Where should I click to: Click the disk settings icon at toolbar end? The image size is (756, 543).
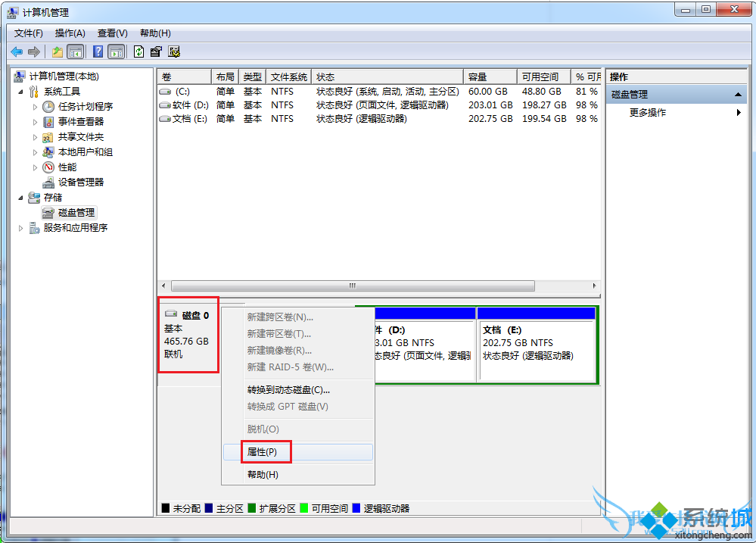pos(174,51)
